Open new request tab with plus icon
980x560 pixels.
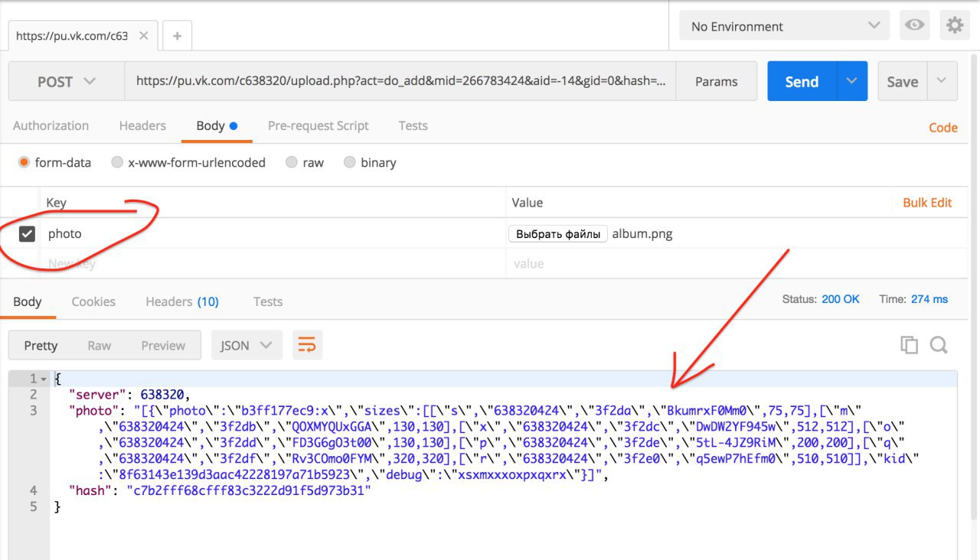pos(177,36)
